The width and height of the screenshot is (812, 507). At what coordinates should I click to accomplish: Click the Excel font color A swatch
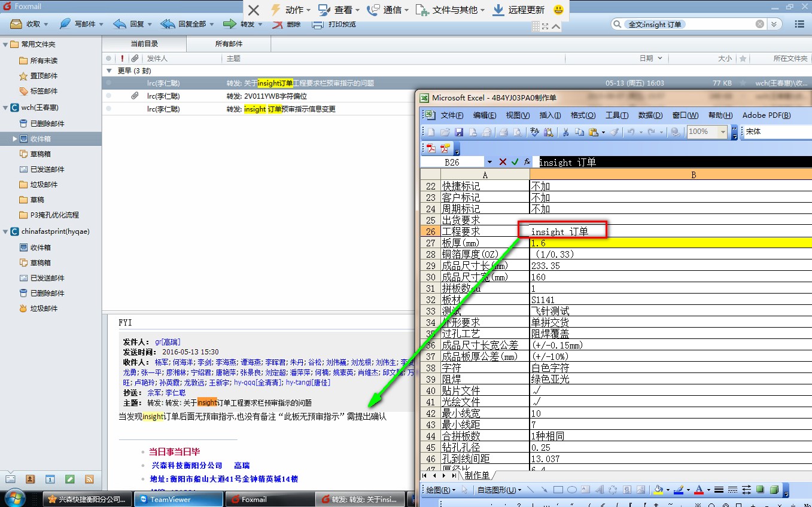point(698,490)
